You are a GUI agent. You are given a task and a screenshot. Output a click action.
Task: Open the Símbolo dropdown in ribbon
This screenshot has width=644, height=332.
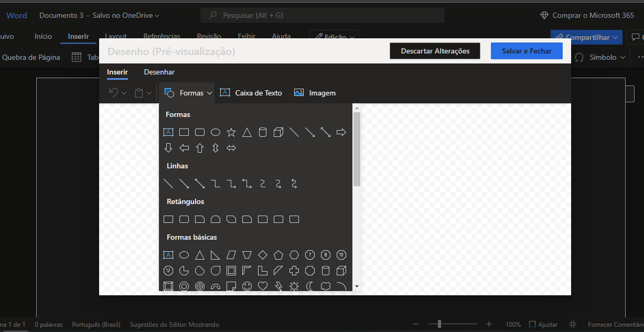(600, 57)
